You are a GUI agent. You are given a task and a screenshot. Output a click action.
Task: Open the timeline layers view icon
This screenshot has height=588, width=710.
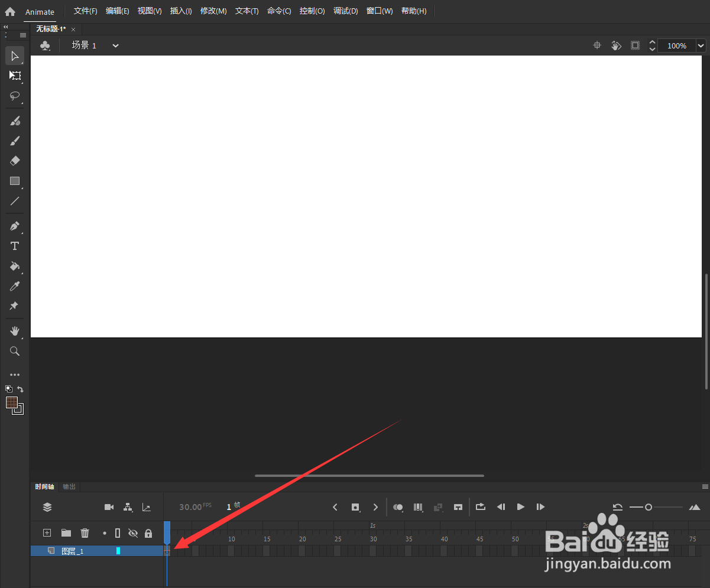47,507
